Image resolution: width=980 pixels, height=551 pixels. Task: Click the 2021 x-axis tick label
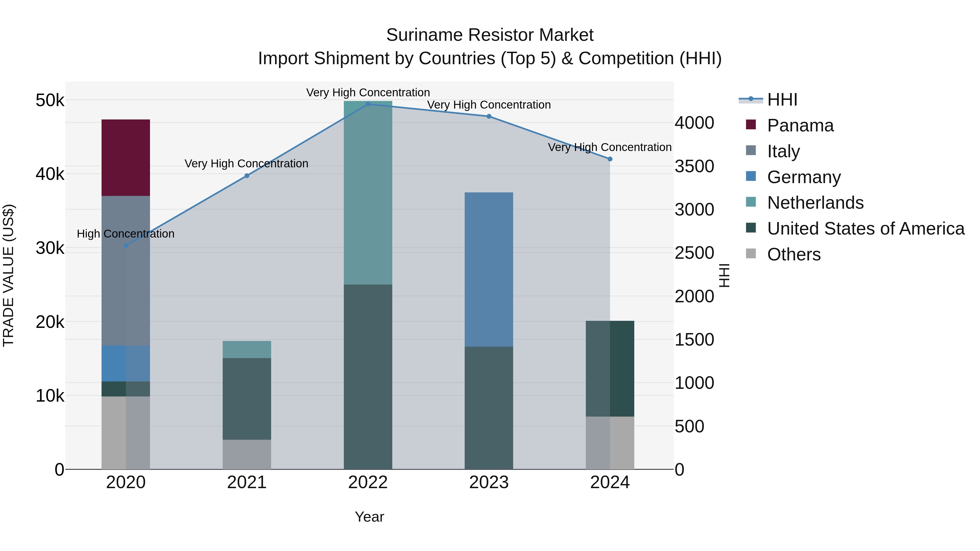247,482
